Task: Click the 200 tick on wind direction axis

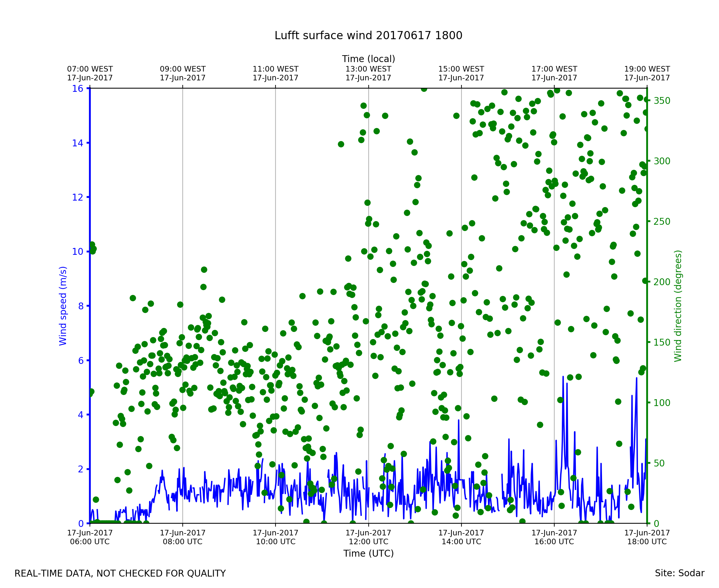Action: [x=662, y=282]
